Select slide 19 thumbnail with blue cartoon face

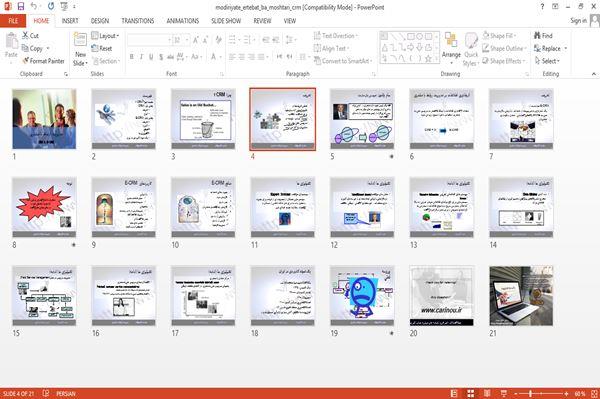(362, 296)
